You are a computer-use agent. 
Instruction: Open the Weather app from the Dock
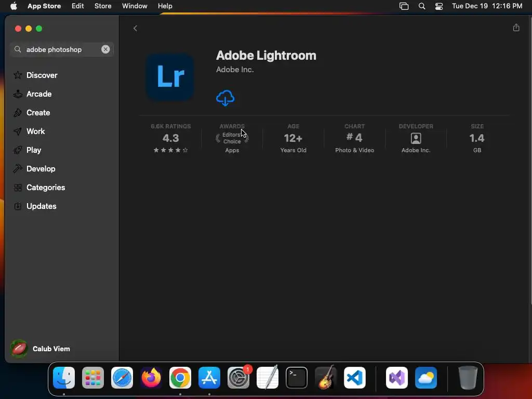[426, 377]
